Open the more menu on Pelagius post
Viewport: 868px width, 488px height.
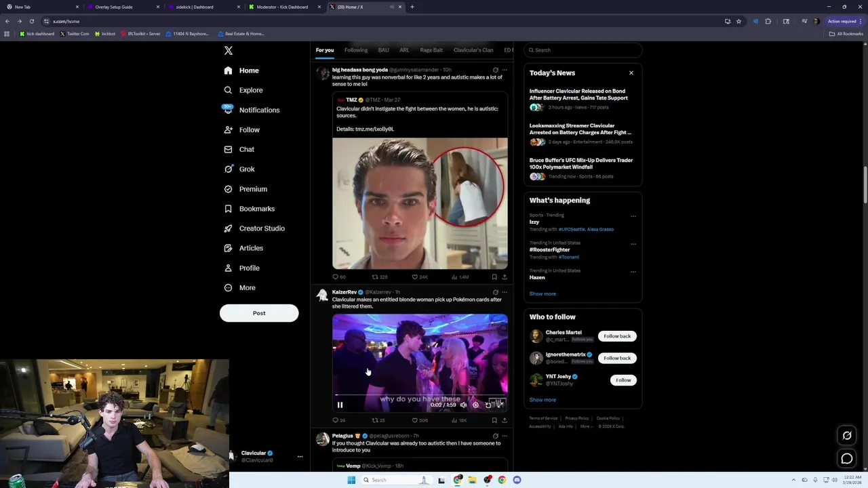504,436
